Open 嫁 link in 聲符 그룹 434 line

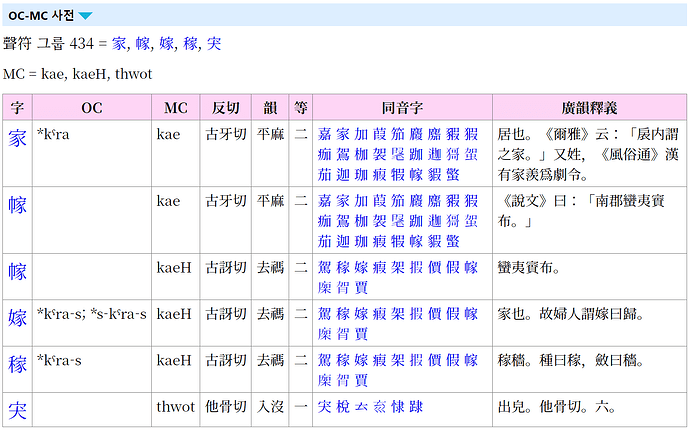166,44
